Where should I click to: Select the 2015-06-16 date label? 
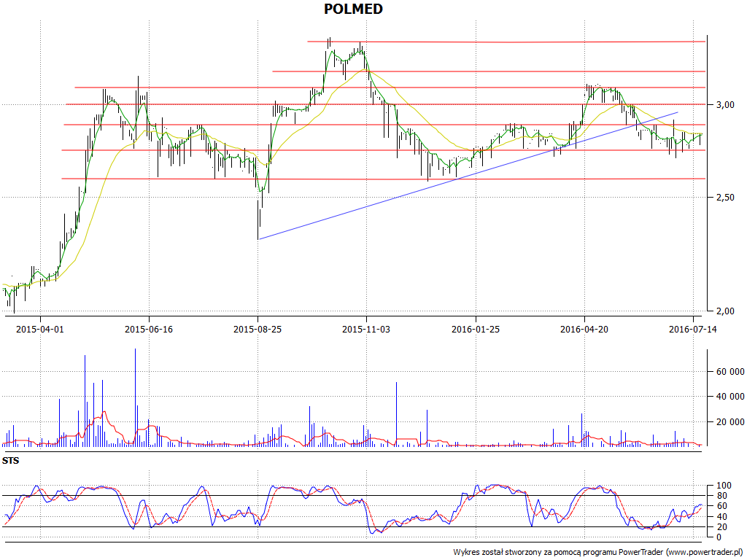pyautogui.click(x=149, y=329)
